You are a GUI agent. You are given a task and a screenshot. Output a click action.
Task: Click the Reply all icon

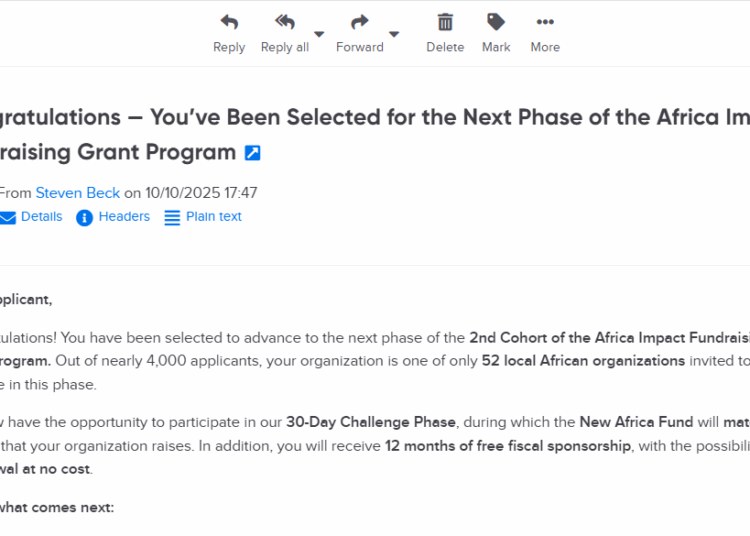[x=285, y=22]
